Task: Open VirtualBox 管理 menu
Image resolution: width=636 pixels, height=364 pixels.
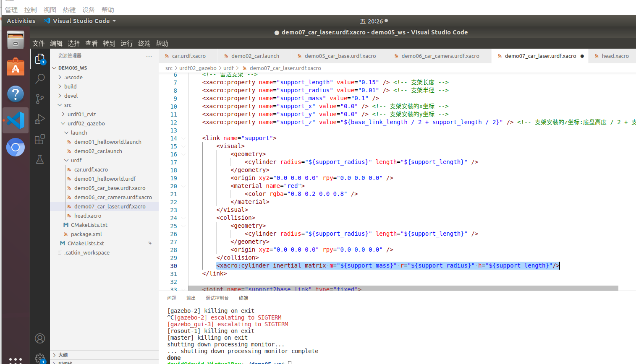Action: pyautogui.click(x=11, y=10)
